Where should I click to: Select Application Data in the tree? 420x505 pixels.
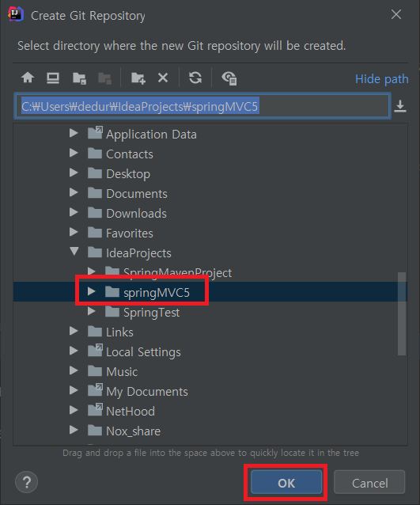pos(151,135)
